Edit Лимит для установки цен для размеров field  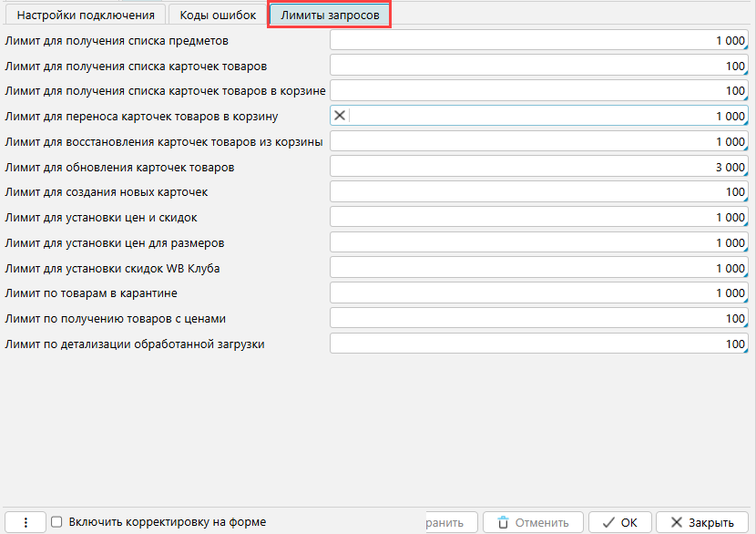(539, 242)
